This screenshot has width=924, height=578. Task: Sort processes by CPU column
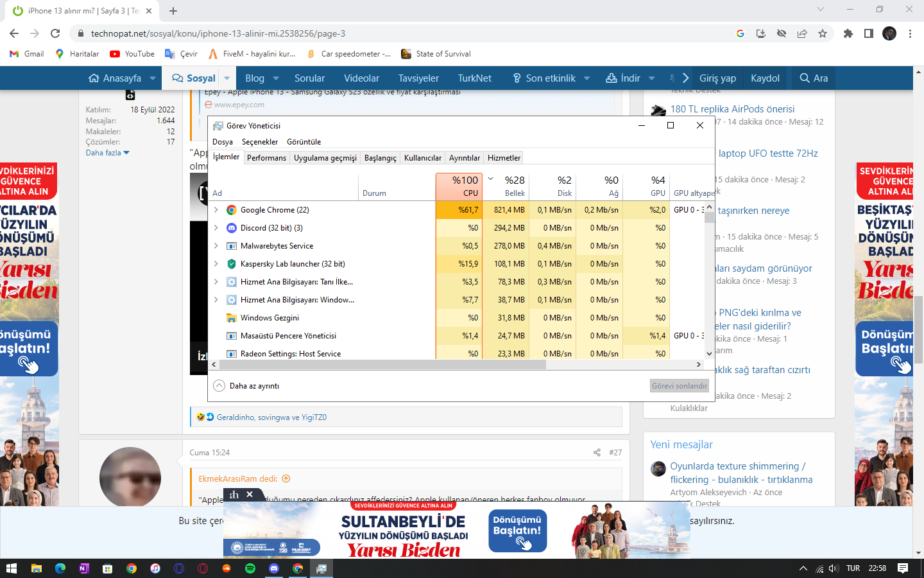tap(459, 186)
